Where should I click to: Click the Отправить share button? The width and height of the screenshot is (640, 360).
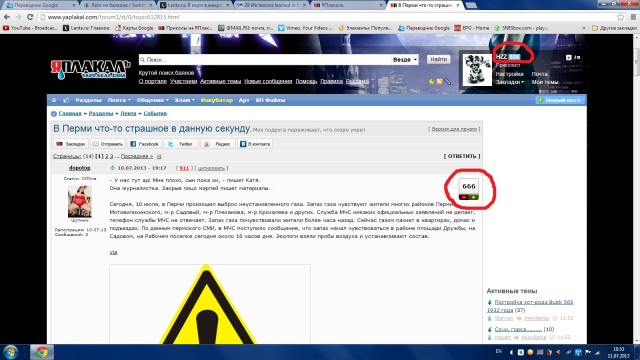click(x=108, y=144)
